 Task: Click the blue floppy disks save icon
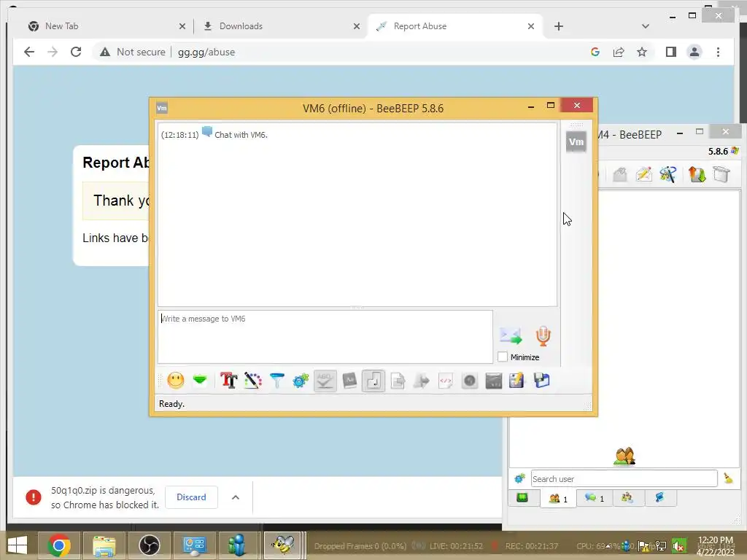coord(542,381)
